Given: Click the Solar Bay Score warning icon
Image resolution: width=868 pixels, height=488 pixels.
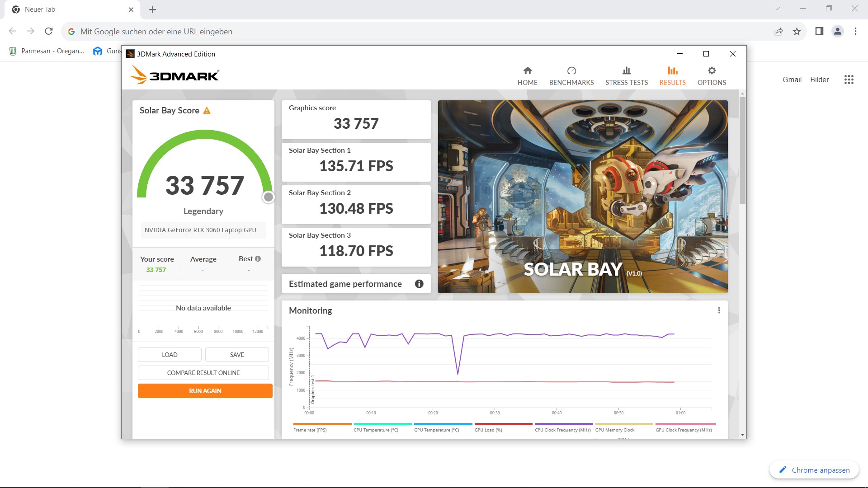Looking at the screenshot, I should pos(207,111).
